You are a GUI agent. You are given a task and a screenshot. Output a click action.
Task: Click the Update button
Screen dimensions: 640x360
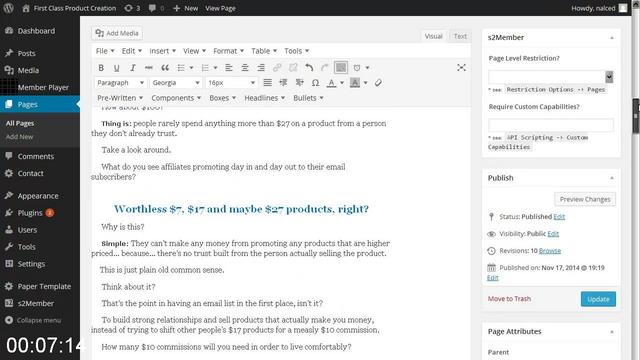tap(598, 299)
